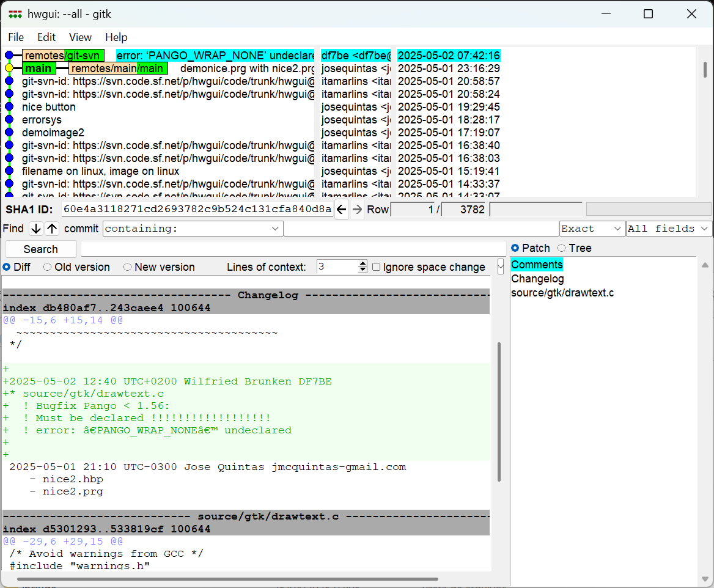This screenshot has height=588, width=714.
Task: Open the 'containing:' search type dropdown
Action: [274, 229]
